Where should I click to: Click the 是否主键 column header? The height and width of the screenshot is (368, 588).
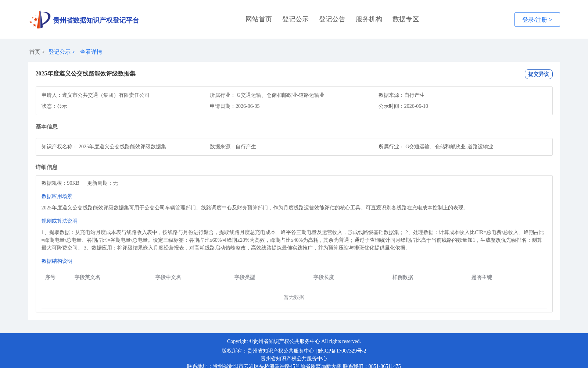tap(482, 277)
